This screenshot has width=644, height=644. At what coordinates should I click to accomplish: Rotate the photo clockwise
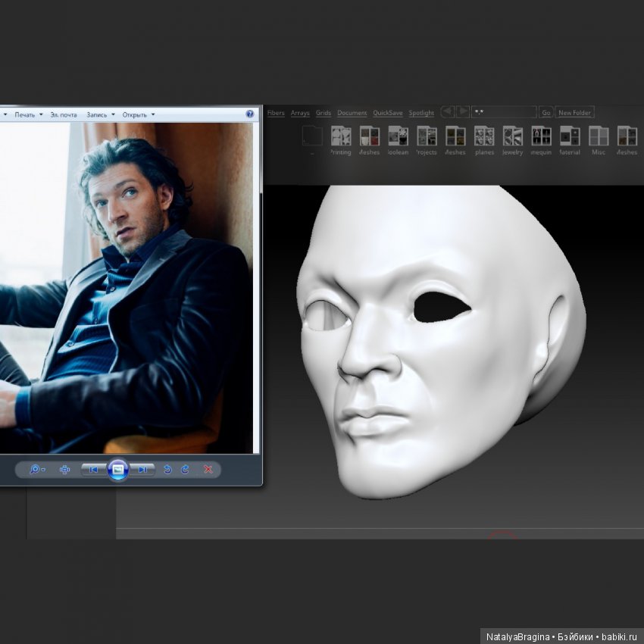186,470
